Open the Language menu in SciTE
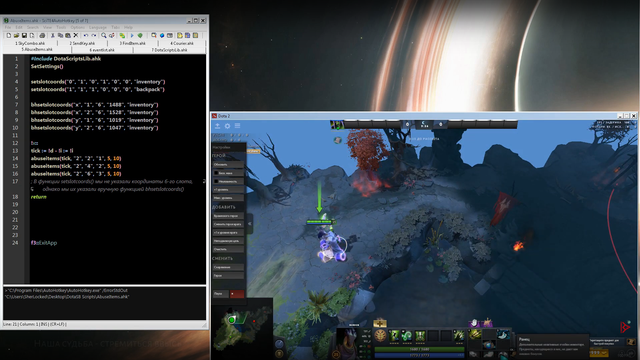The width and height of the screenshot is (640, 360). click(x=98, y=27)
